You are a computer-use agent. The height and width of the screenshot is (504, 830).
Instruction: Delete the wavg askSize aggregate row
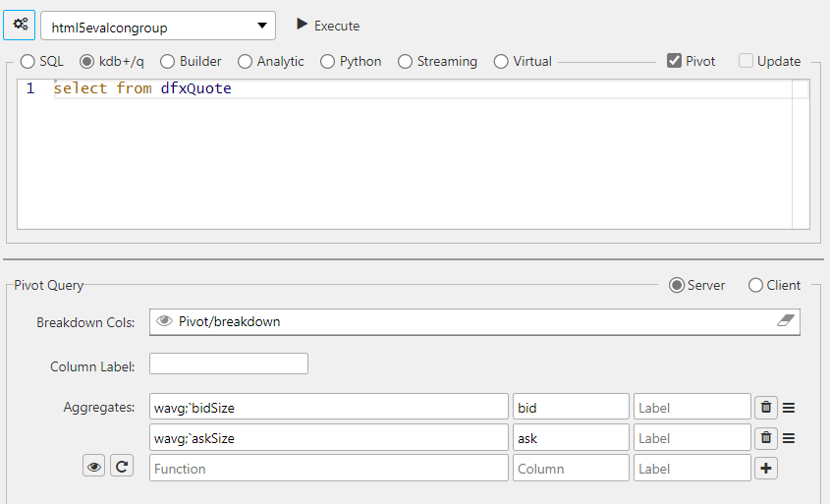(766, 438)
